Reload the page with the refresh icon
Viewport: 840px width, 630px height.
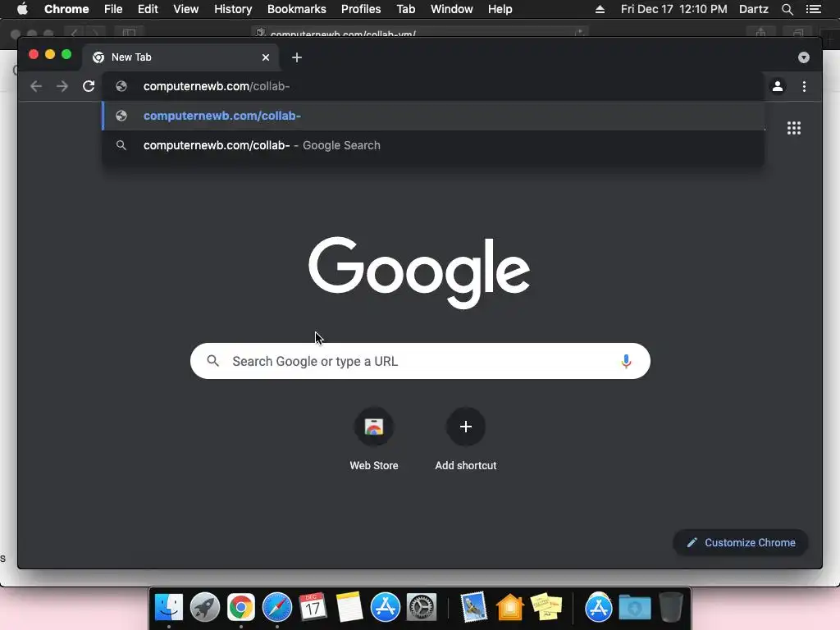(x=89, y=86)
